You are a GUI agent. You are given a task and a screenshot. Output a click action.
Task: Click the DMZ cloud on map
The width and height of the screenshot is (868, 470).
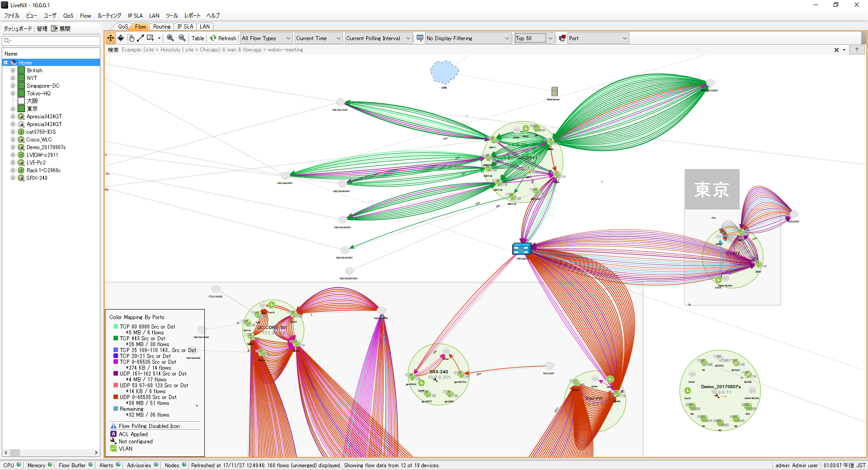coord(444,72)
